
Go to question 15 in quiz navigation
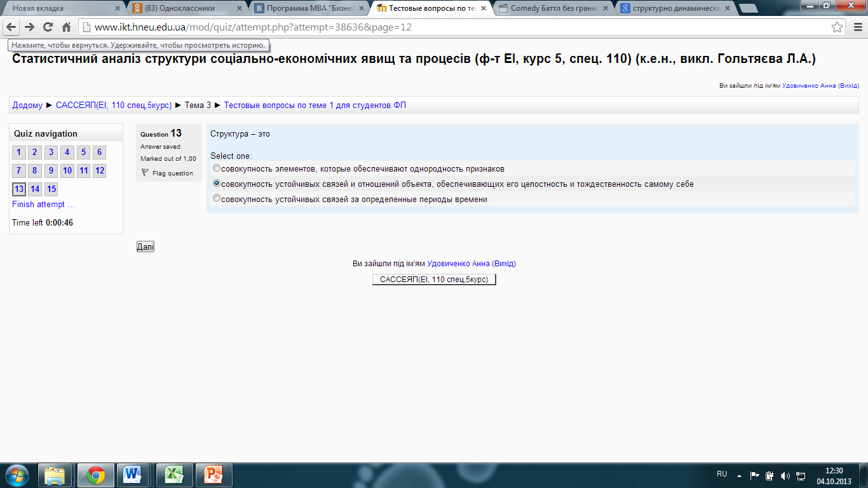pos(51,189)
